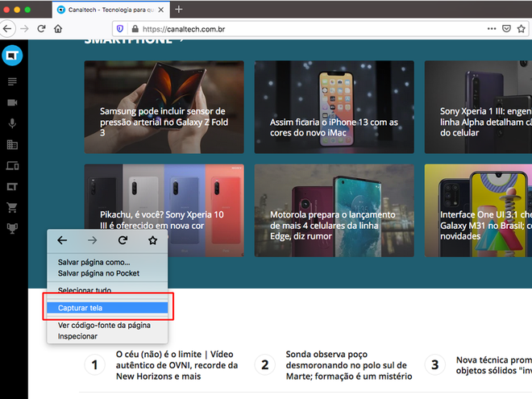Open tracking protection shield icon
This screenshot has height=399, width=532.
click(x=120, y=29)
